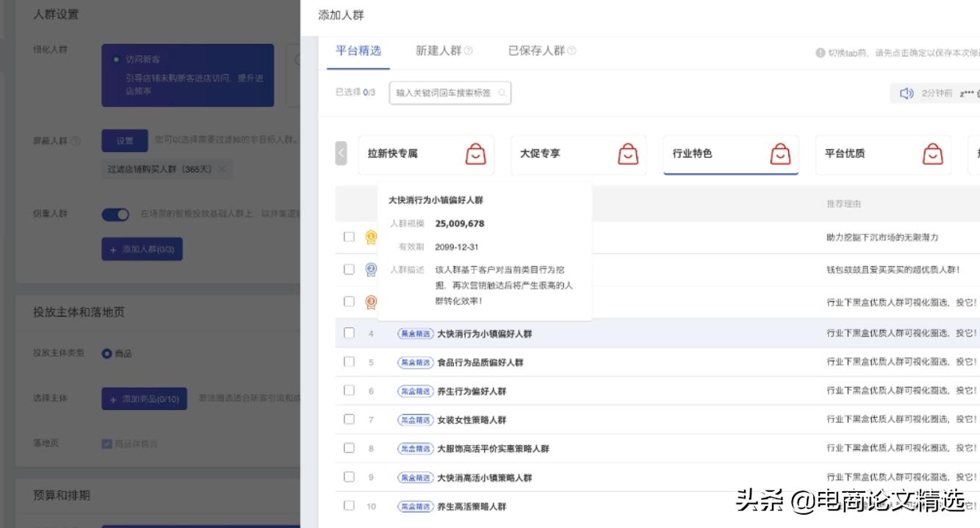Click the gold number-one medal badge icon

tap(370, 236)
